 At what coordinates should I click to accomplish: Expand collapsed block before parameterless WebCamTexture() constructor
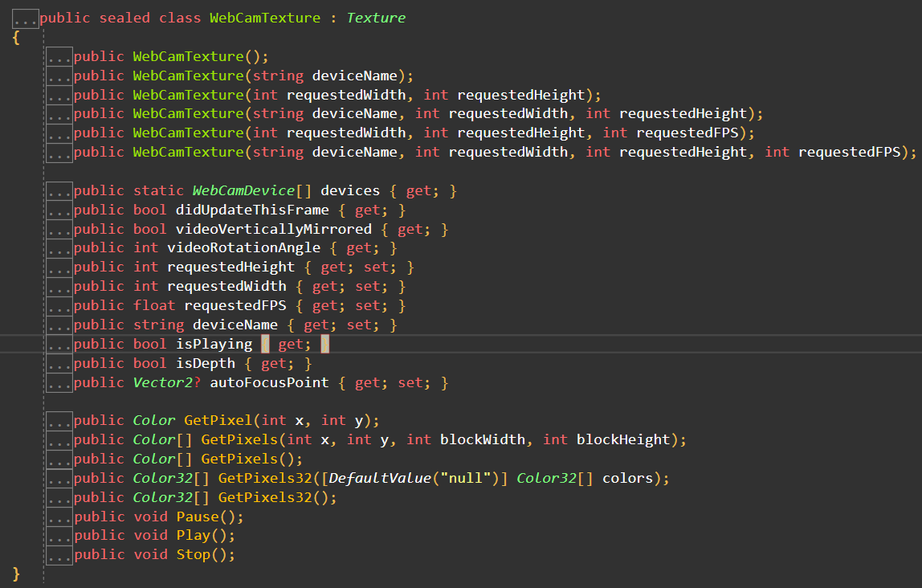click(59, 57)
